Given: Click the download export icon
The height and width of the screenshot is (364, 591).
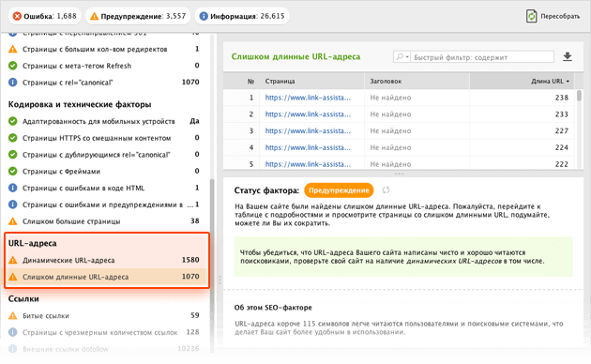Looking at the screenshot, I should [x=568, y=57].
